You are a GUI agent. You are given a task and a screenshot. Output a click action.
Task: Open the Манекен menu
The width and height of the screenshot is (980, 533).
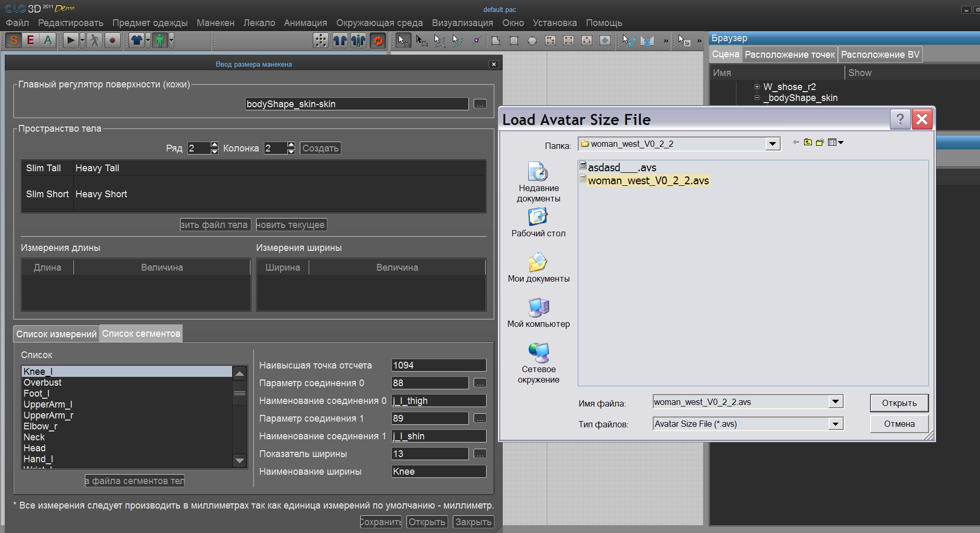tap(215, 23)
